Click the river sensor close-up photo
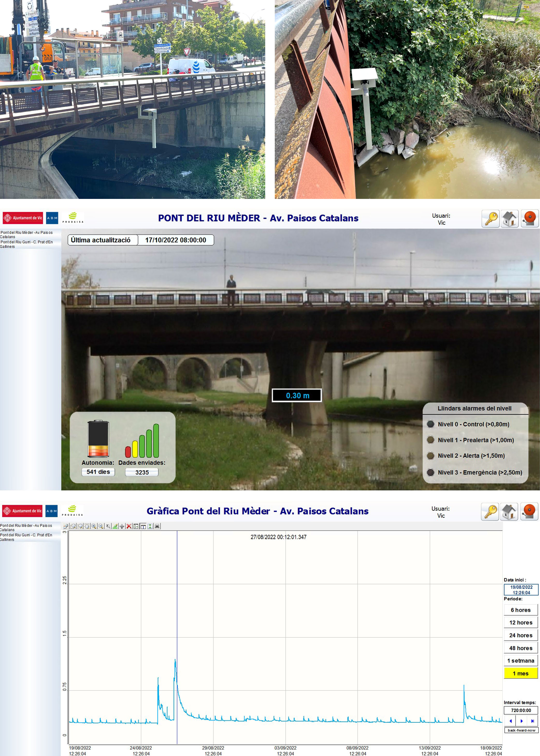540x756 pixels. [407, 99]
